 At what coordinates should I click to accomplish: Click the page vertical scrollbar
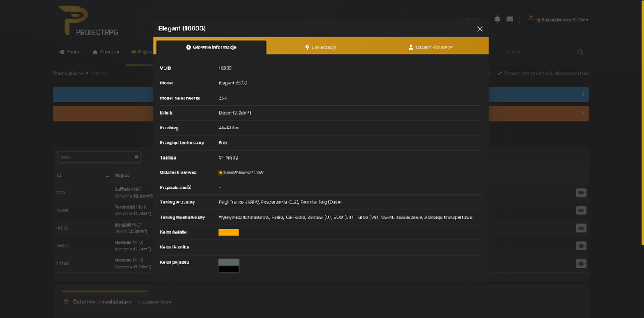641,123
